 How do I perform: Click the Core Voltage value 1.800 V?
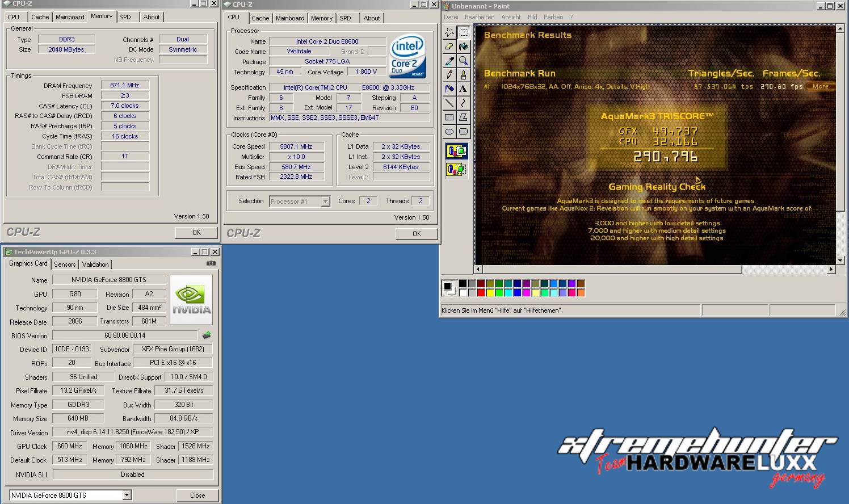[x=366, y=72]
